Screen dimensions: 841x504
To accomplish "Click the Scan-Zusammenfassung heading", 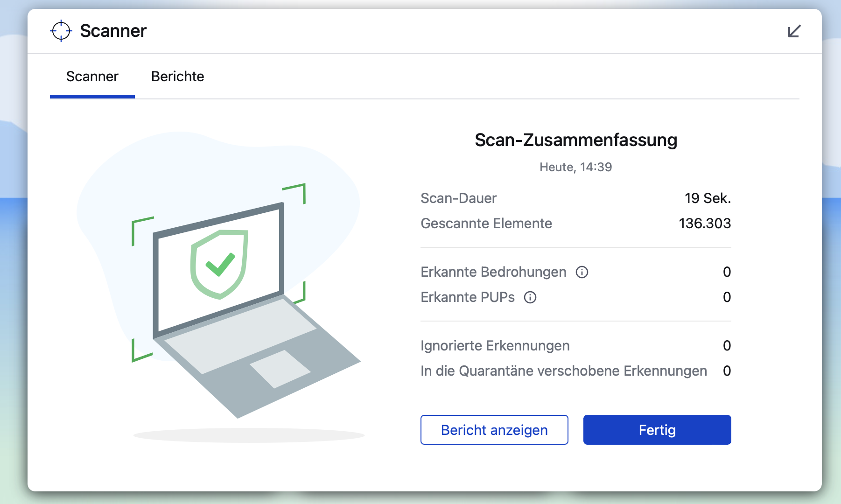I will pyautogui.click(x=575, y=140).
